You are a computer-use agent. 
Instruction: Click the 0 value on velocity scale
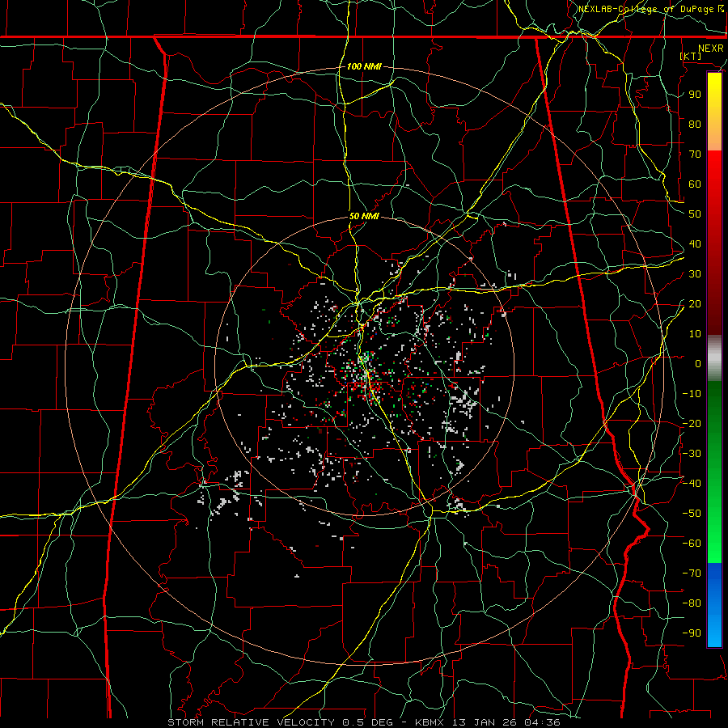pyautogui.click(x=698, y=363)
